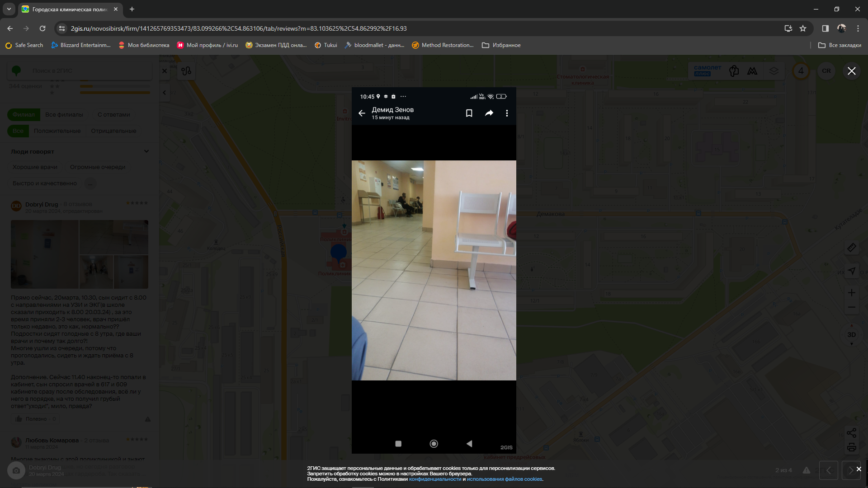This screenshot has width=868, height=488.
Task: Open the large first photo in Dobryi Drug's review
Action: 45,254
